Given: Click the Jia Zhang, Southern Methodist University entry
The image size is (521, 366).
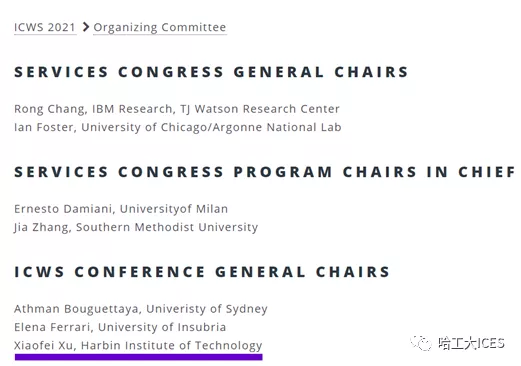Looking at the screenshot, I should coord(136,227).
